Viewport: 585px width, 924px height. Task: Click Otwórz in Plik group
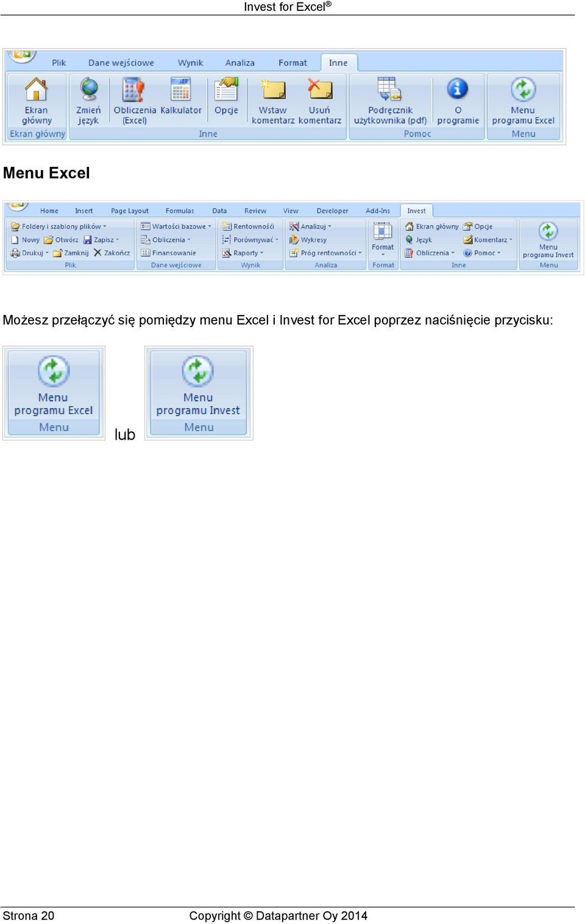click(x=61, y=240)
